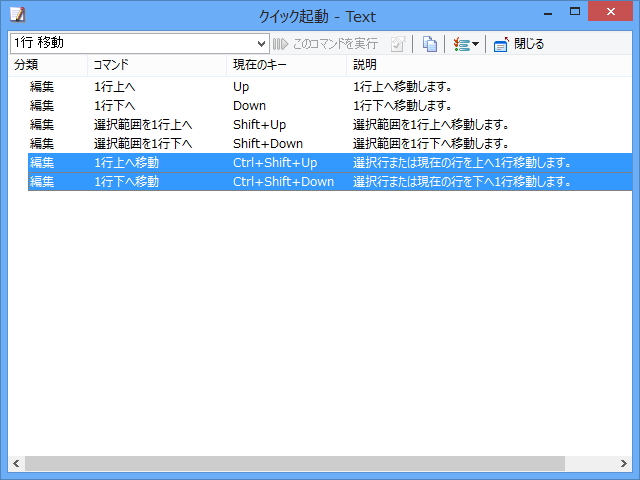This screenshot has height=480, width=640.
Task: Minimize the クイック起動 window
Action: point(548,12)
